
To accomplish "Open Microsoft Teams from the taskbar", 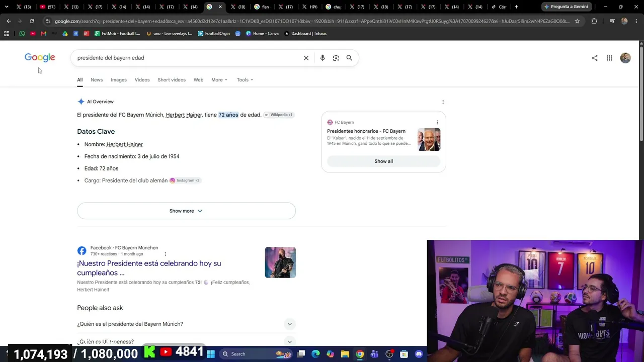I will click(374, 354).
